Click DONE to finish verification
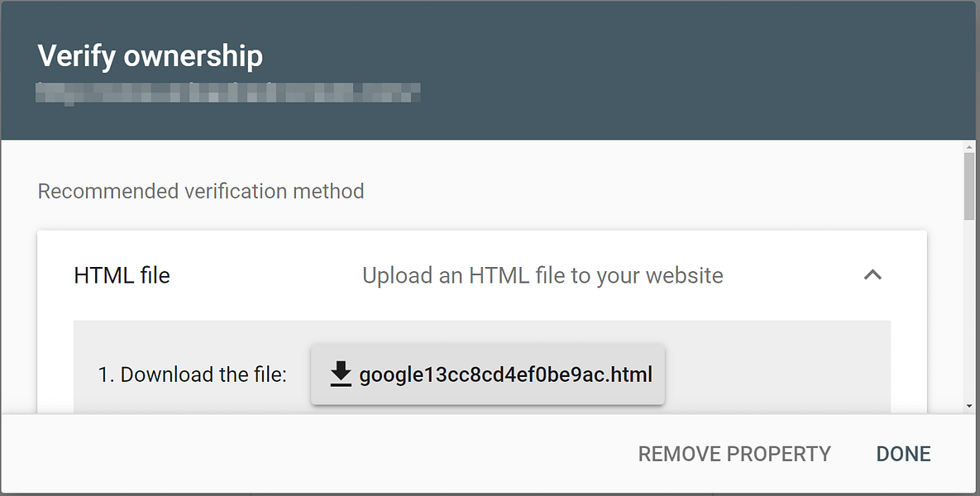The width and height of the screenshot is (980, 496). click(x=902, y=454)
